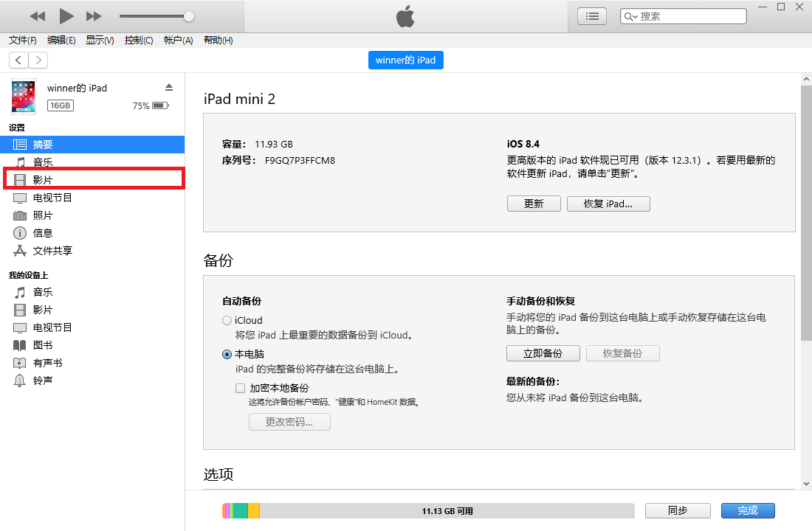Click the iOS 8.4 version label

523,144
